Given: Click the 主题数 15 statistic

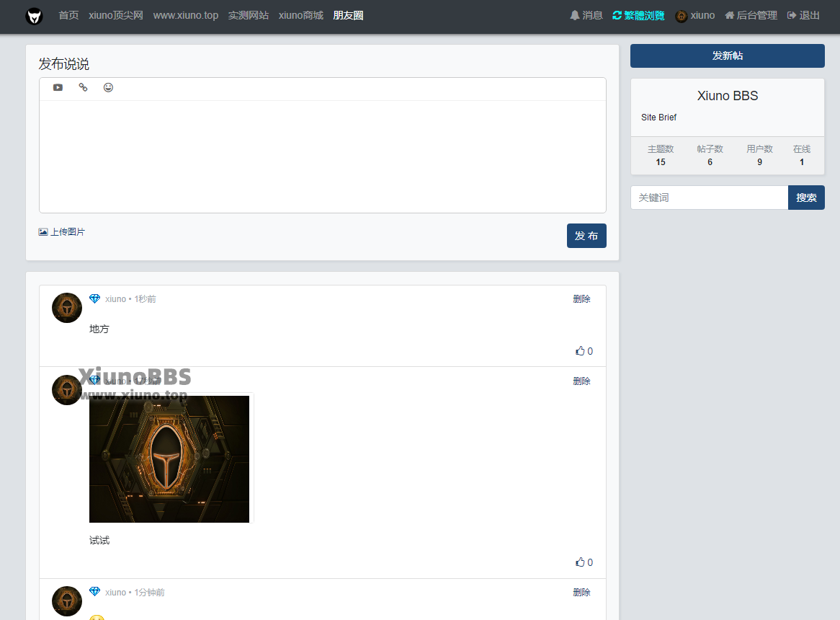Looking at the screenshot, I should (x=661, y=156).
